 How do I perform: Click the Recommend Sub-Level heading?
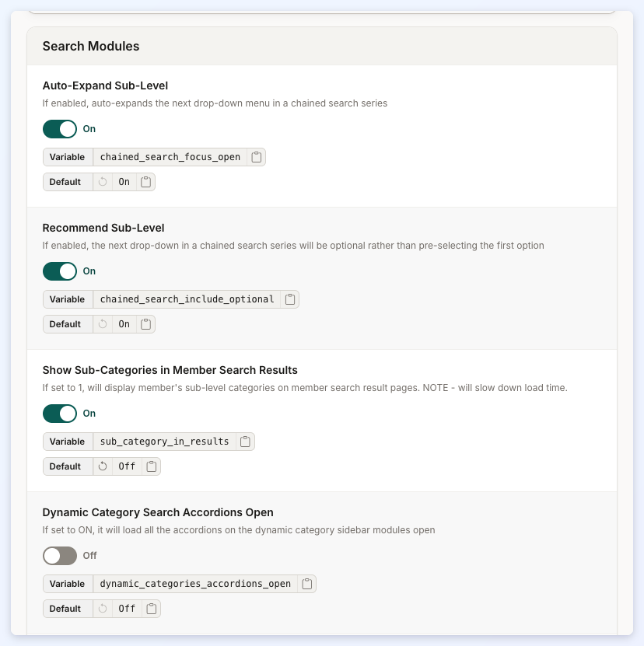point(103,228)
